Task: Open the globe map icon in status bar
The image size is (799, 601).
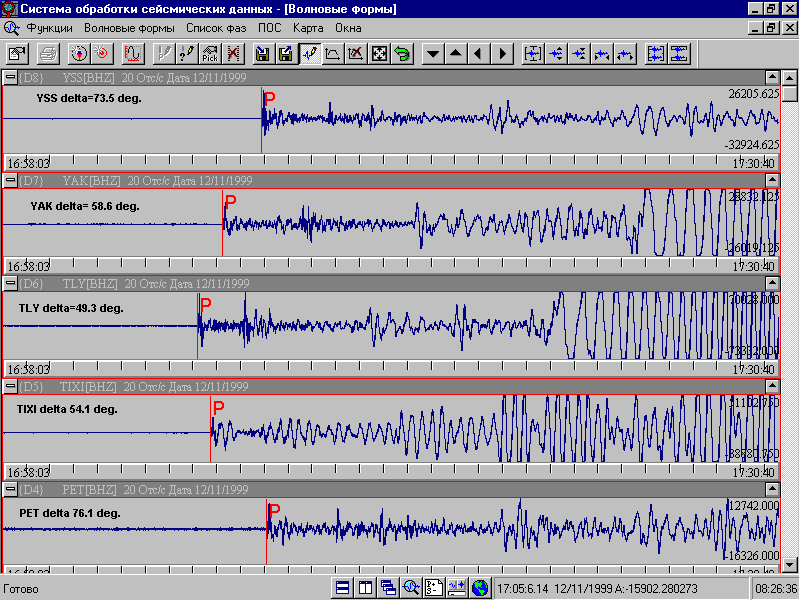Action: (x=480, y=588)
